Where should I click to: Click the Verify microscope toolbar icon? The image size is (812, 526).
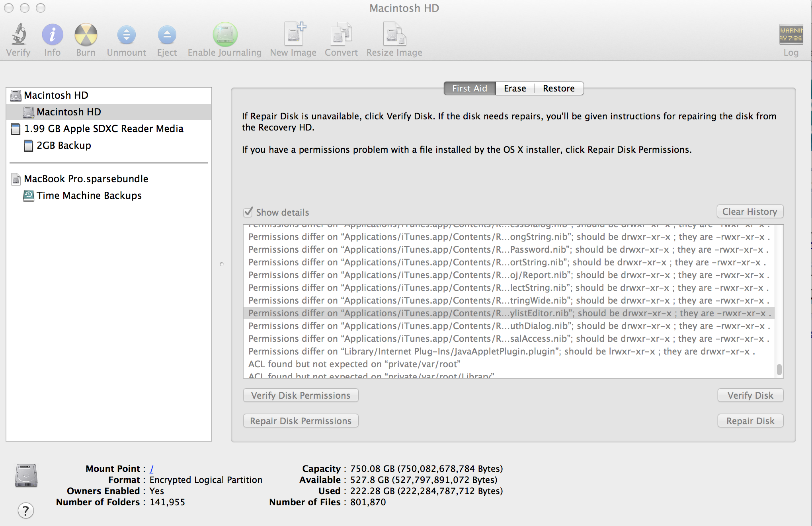18,35
